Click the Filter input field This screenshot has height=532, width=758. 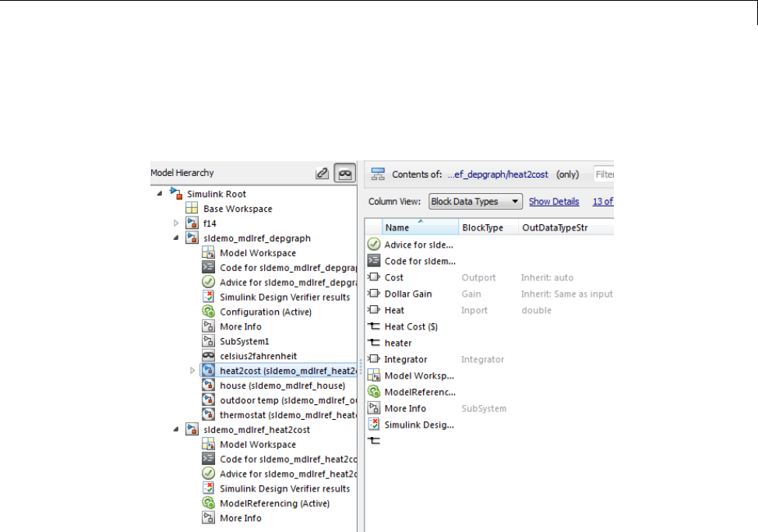[x=604, y=174]
